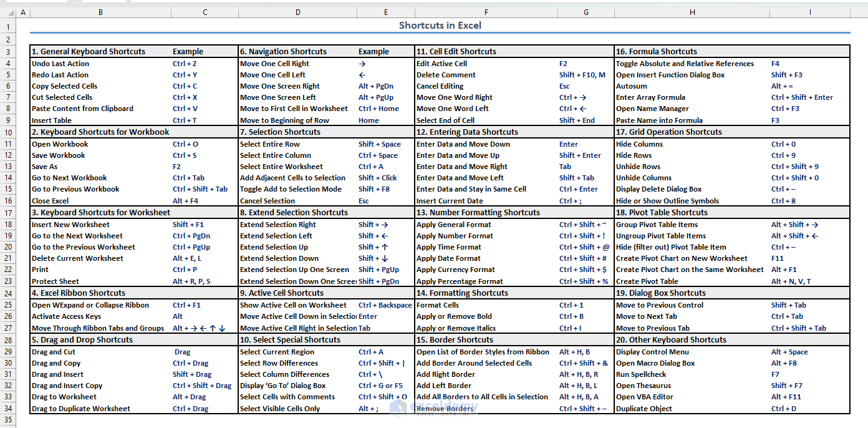Screen dimensions: 868x428
Task: Select the 'Ctrl + Backspace' cell
Action: (386, 305)
